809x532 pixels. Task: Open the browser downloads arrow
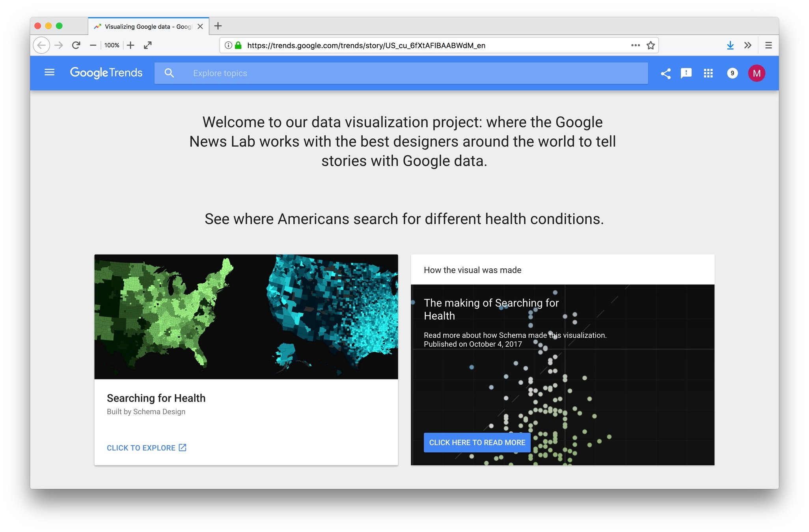pos(730,45)
